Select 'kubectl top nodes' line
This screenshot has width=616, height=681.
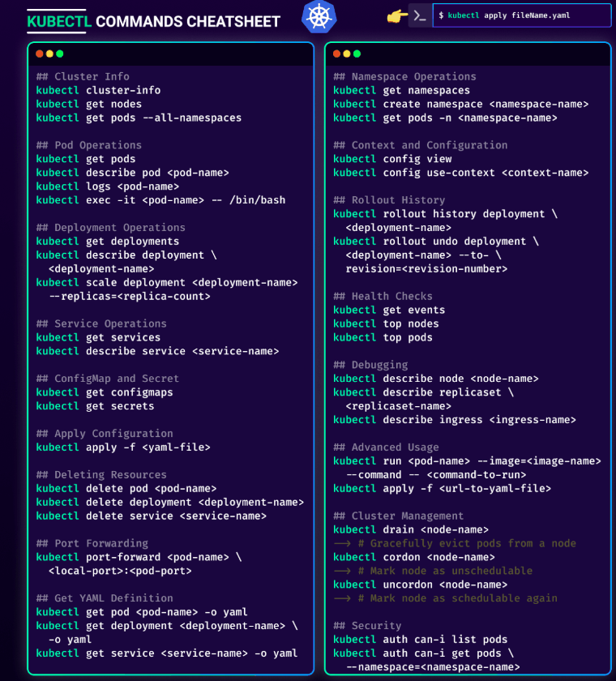[386, 324]
